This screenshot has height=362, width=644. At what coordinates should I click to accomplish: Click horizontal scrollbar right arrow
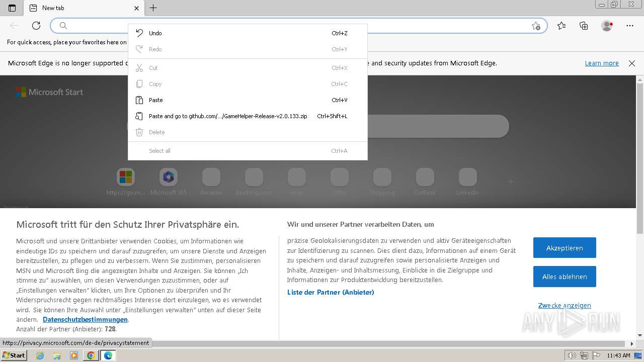coord(632,344)
